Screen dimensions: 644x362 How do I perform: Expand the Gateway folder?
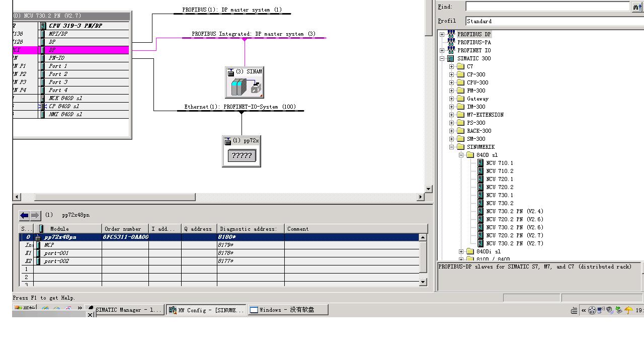click(451, 99)
